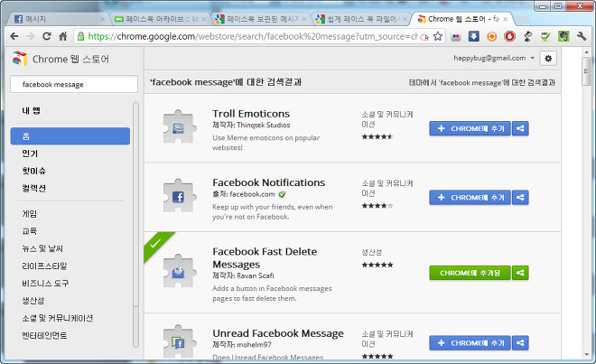Click the page icon in address bar
Screen dimensions: 596x364
pos(424,37)
